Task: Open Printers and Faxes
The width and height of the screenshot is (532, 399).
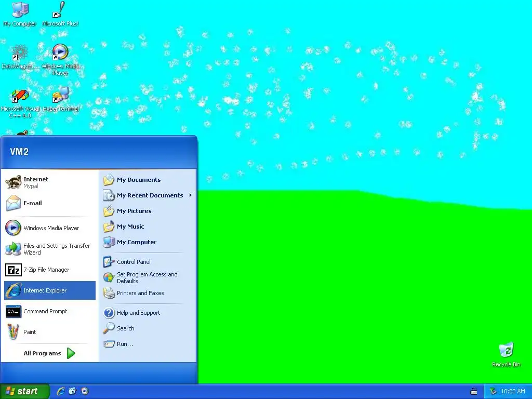Action: [x=148, y=293]
